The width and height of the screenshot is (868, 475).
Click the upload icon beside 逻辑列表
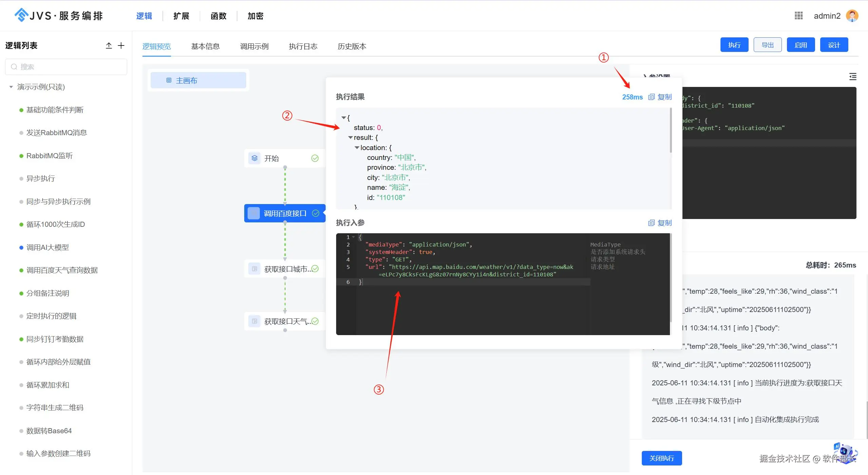[x=109, y=45]
